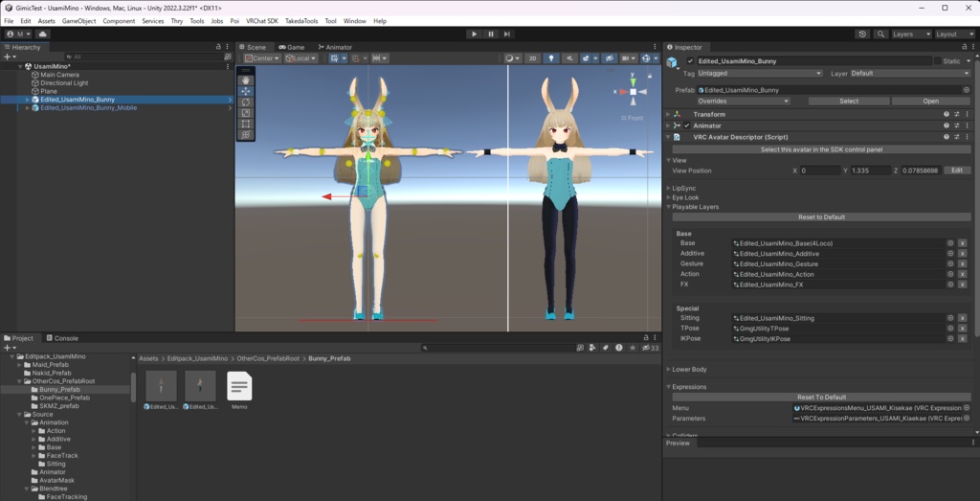The width and height of the screenshot is (980, 501).
Task: Click Reset To Default under Expressions
Action: [x=821, y=398]
